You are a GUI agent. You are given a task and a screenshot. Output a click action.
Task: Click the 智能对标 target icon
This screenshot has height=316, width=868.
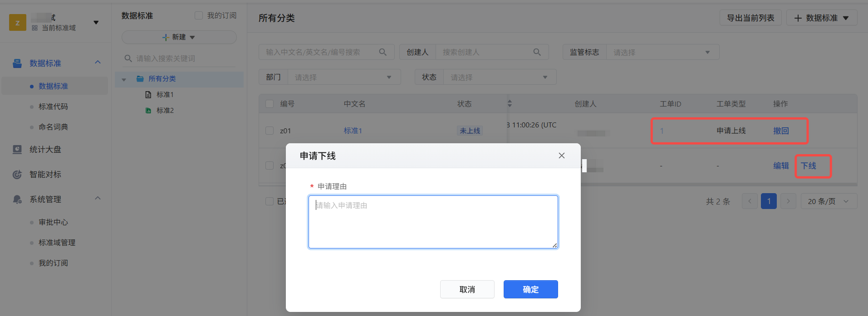pyautogui.click(x=17, y=174)
